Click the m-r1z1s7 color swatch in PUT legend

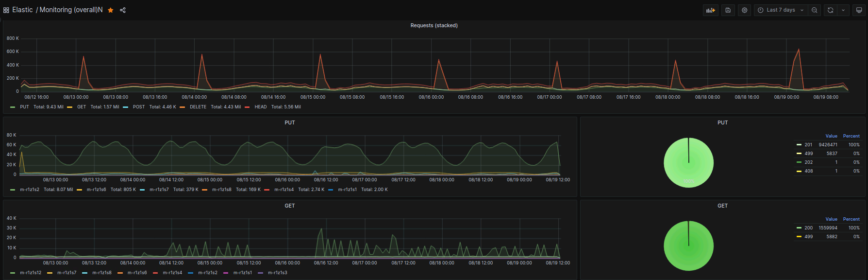tap(142, 190)
